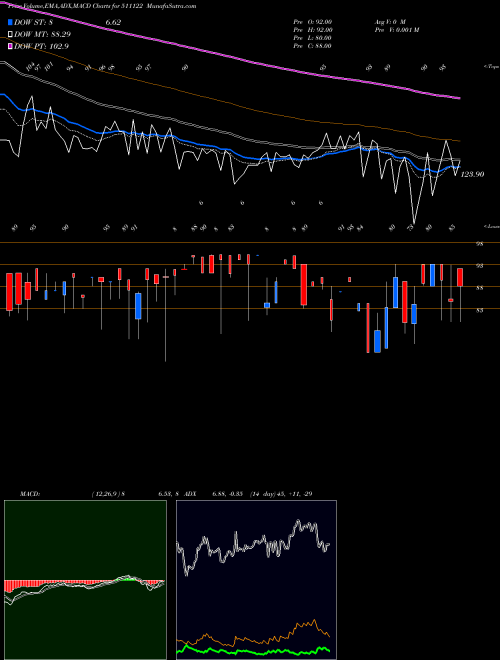Click the 98 price axis label
The image size is (500, 660).
tap(479, 244)
